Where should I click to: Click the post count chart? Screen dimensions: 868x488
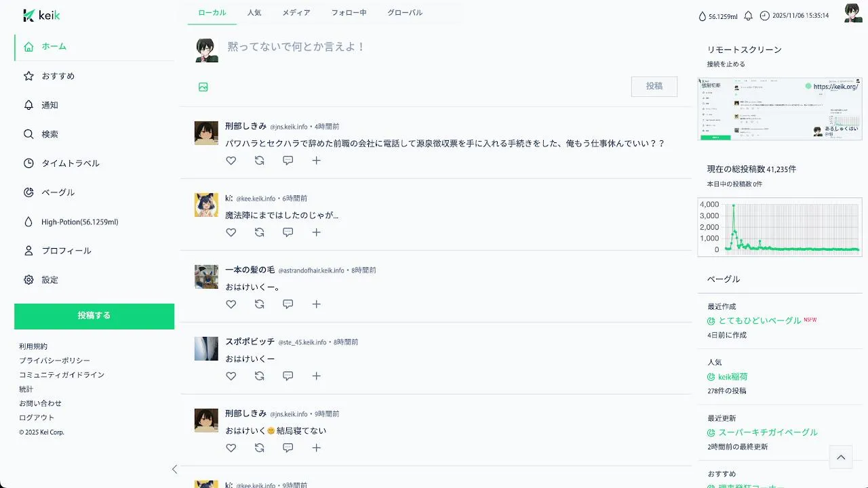point(780,227)
